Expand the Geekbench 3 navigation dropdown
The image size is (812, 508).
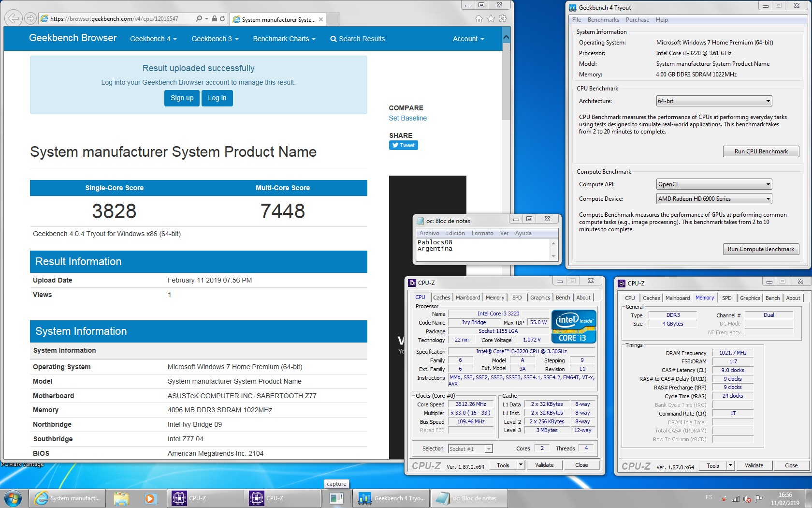pos(215,39)
